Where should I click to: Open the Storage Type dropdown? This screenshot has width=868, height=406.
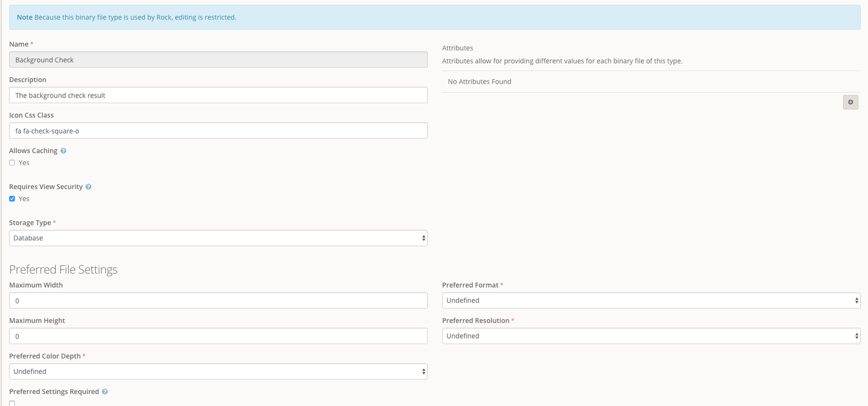click(218, 238)
